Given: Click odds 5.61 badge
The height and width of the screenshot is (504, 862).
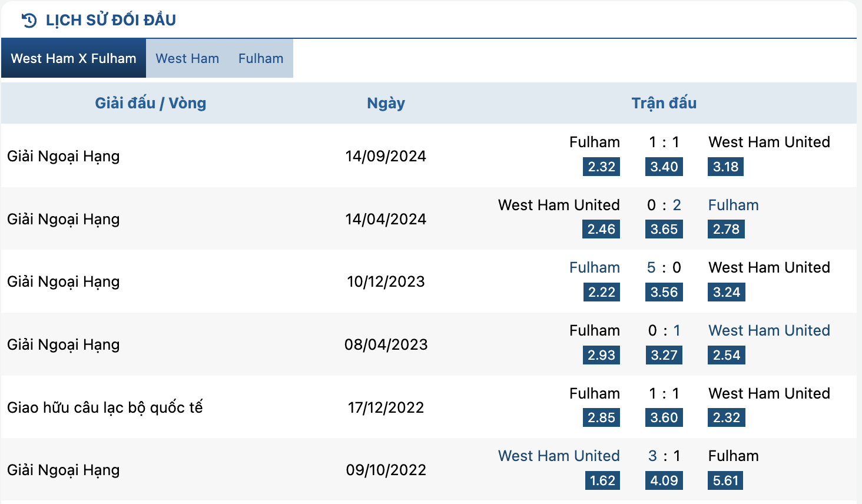Looking at the screenshot, I should tap(725, 480).
